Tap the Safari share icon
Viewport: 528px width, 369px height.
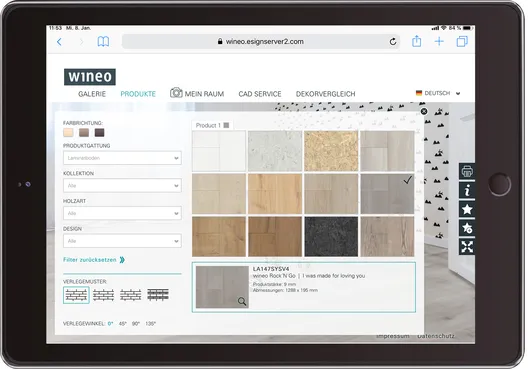(417, 41)
